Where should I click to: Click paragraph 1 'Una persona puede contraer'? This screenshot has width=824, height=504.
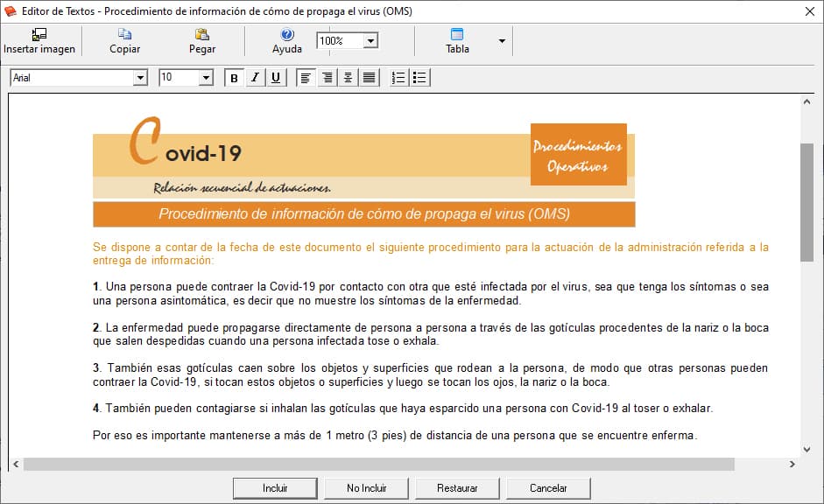coord(431,293)
